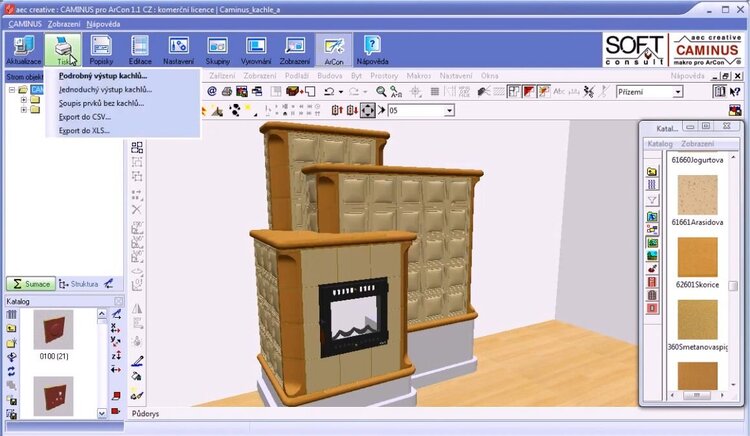750x436 pixels.
Task: Click the floor-down arrow icon
Action: pyautogui.click(x=353, y=110)
